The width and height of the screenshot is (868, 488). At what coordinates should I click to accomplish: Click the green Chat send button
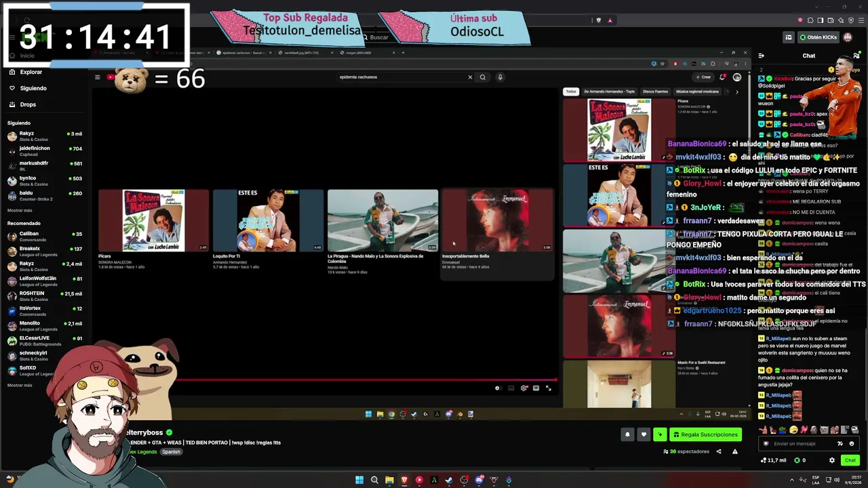point(850,460)
